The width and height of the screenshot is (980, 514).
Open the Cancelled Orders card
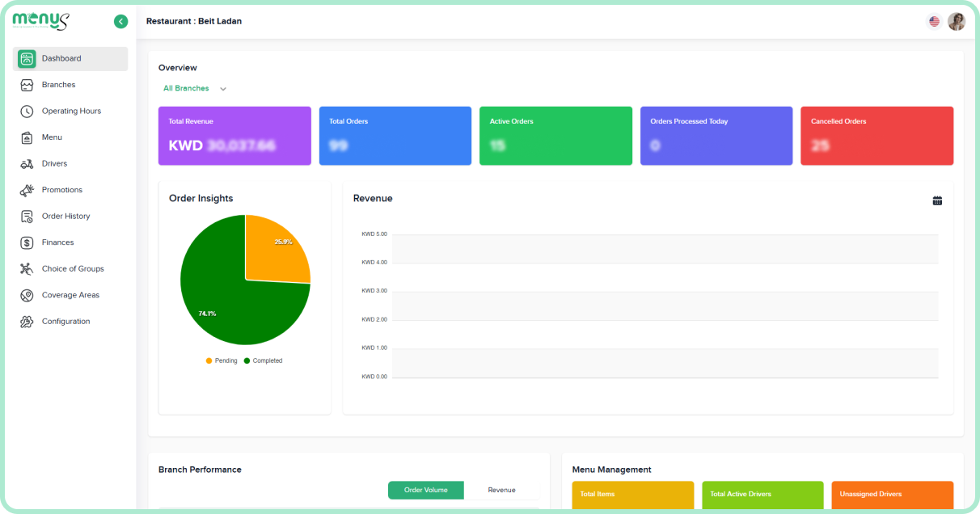point(877,136)
